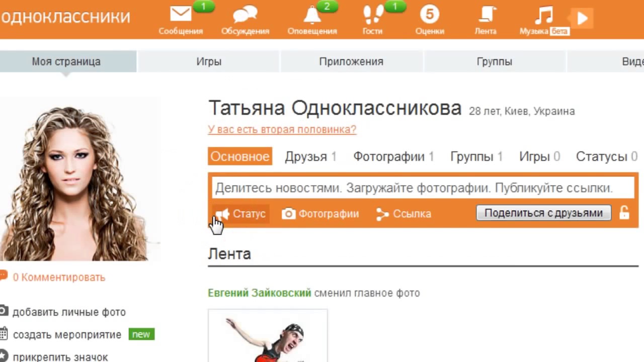Open the Фотографии 1 profile tab

coord(393,156)
